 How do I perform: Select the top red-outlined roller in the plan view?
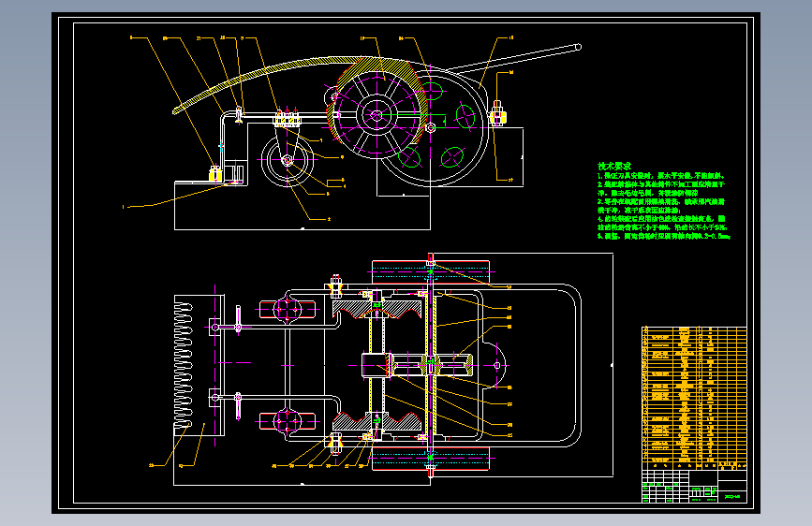coord(431,272)
